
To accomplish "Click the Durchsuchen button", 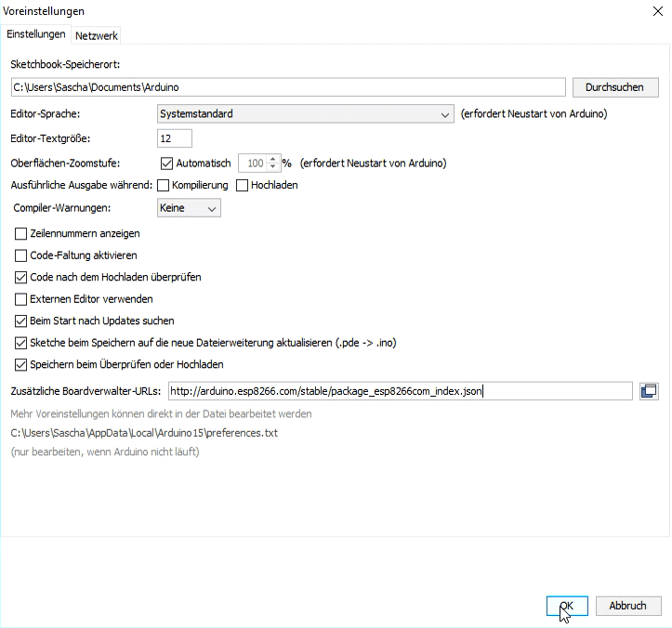I will tap(614, 87).
